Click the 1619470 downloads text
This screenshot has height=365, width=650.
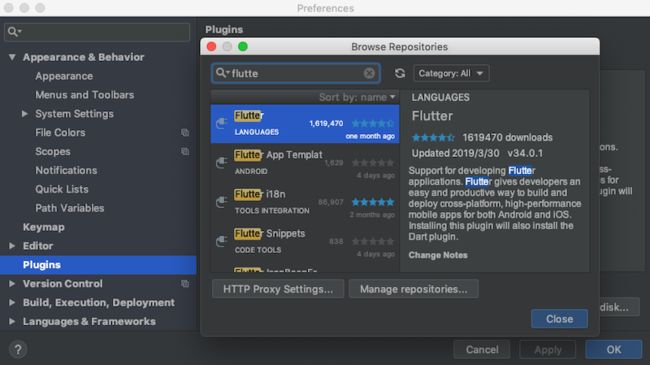(507, 137)
